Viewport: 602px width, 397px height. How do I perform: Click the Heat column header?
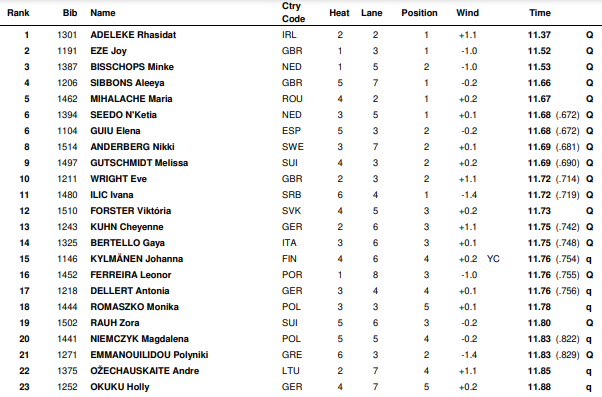tap(339, 13)
